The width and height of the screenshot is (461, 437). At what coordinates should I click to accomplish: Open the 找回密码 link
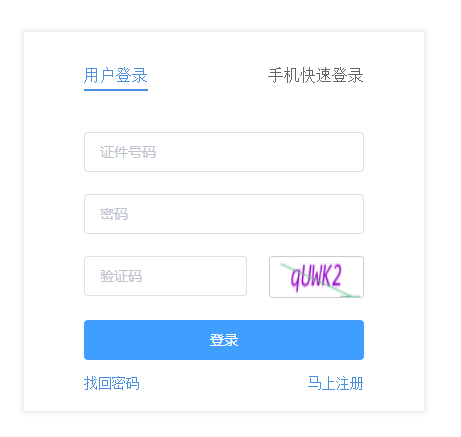click(x=112, y=383)
